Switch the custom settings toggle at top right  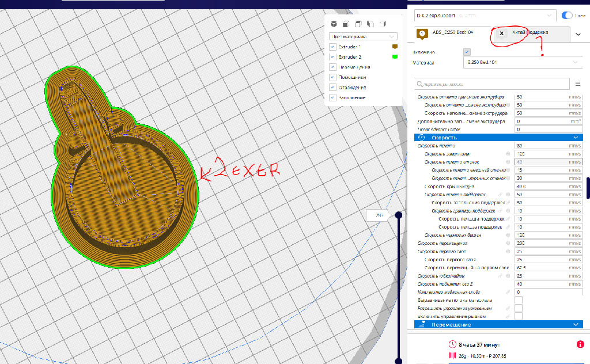coord(567,16)
